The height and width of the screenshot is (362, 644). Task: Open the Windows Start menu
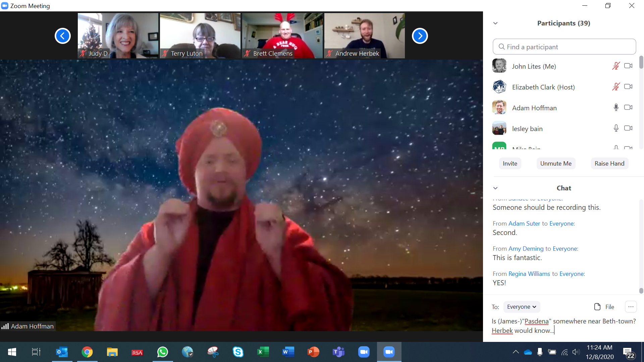[12, 352]
